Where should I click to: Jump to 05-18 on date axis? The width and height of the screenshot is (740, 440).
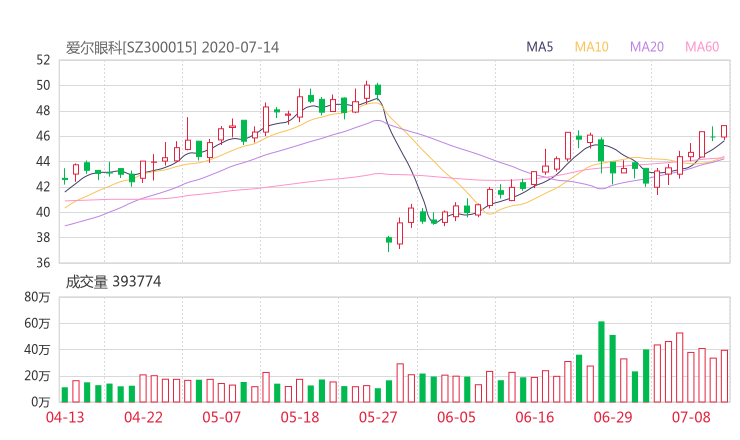coord(300,417)
